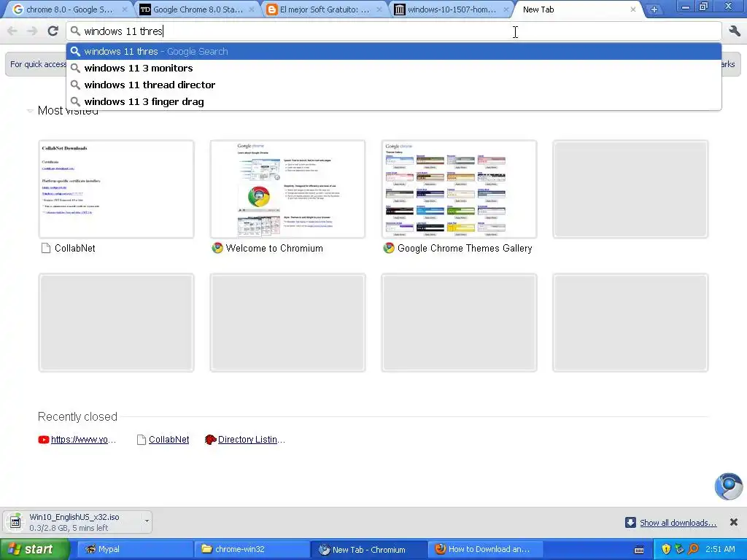The width and height of the screenshot is (747, 560).
Task: Click the safely remove hardware tray icon
Action: click(679, 549)
